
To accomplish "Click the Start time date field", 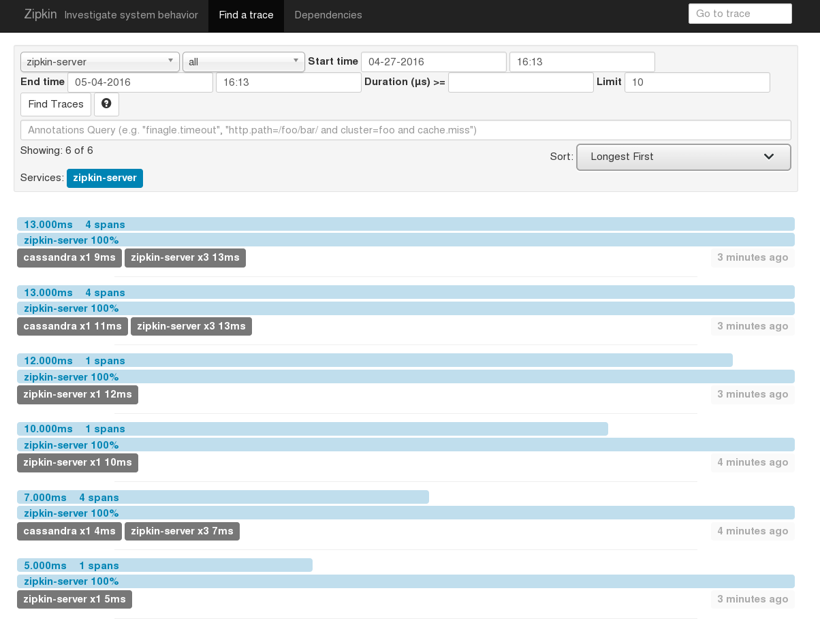I will pos(433,61).
